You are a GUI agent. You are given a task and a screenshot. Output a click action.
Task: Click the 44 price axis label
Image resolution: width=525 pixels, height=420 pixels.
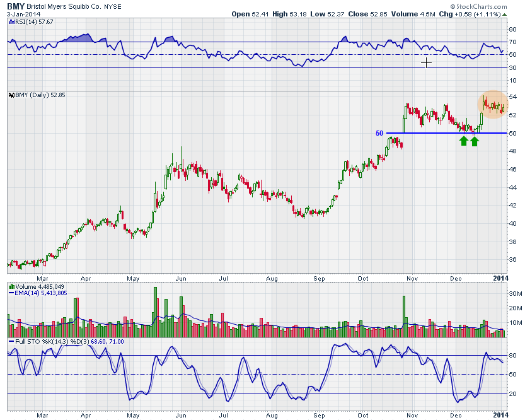pos(512,187)
